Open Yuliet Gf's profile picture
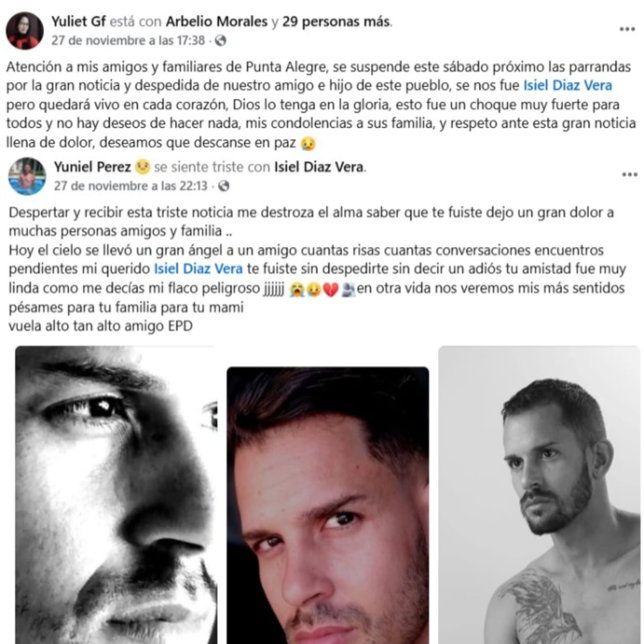 click(x=25, y=31)
